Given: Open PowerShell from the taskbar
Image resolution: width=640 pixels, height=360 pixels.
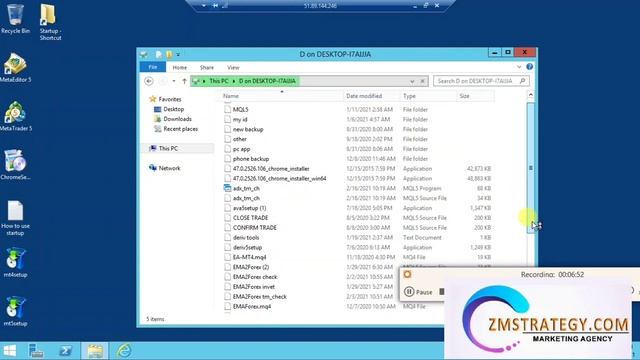Looking at the screenshot, I should [65, 351].
